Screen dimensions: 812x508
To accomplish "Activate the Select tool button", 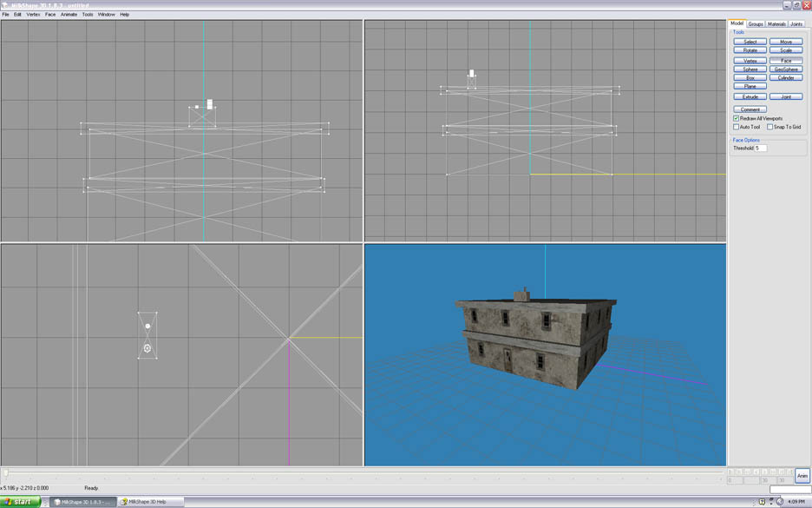I will 750,42.
